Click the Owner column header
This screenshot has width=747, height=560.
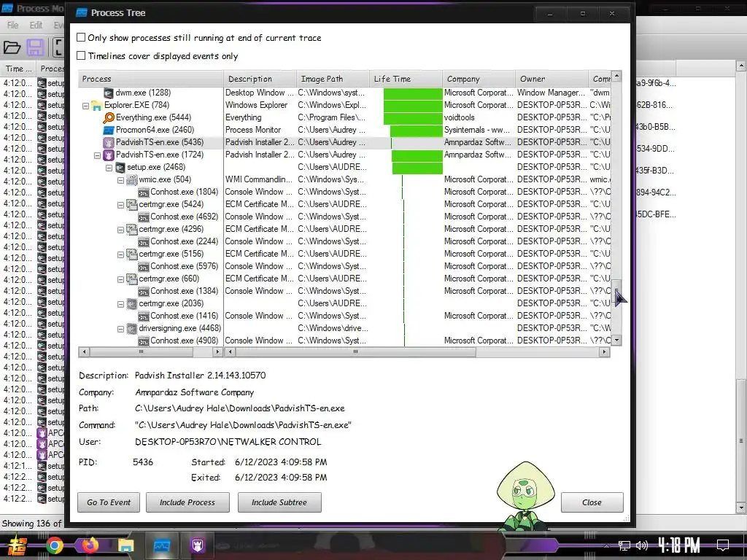551,79
